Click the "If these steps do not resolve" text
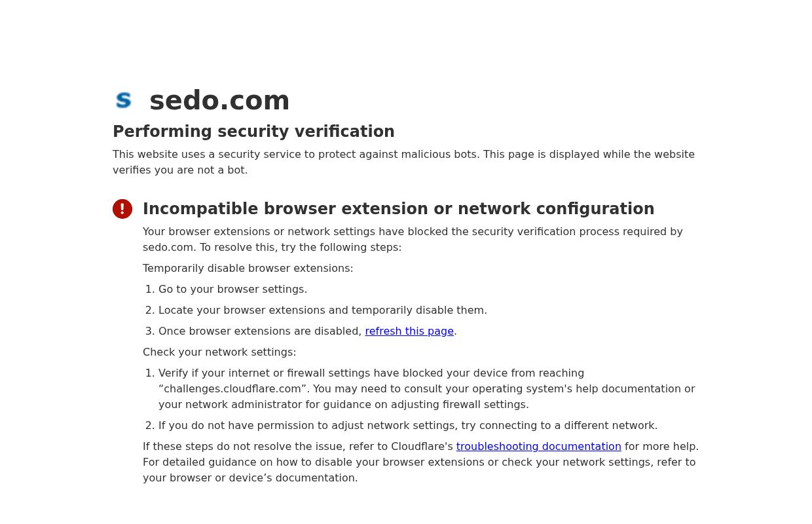 [298, 447]
